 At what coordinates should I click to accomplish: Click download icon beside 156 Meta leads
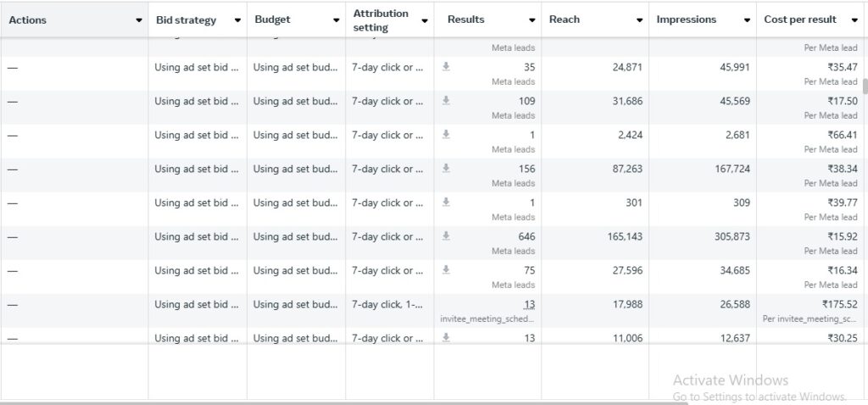click(x=446, y=168)
